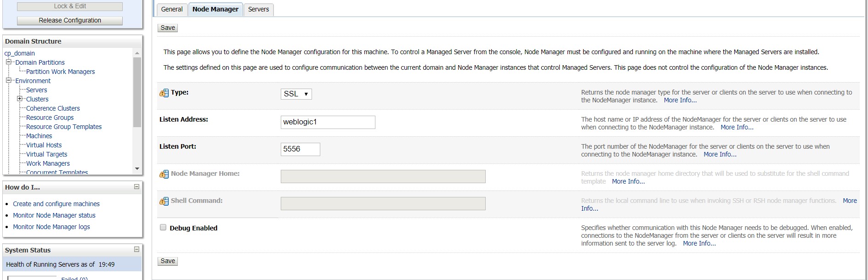This screenshot has width=868, height=280.
Task: Collapse the Domain Partitions tree node
Action: click(8, 62)
